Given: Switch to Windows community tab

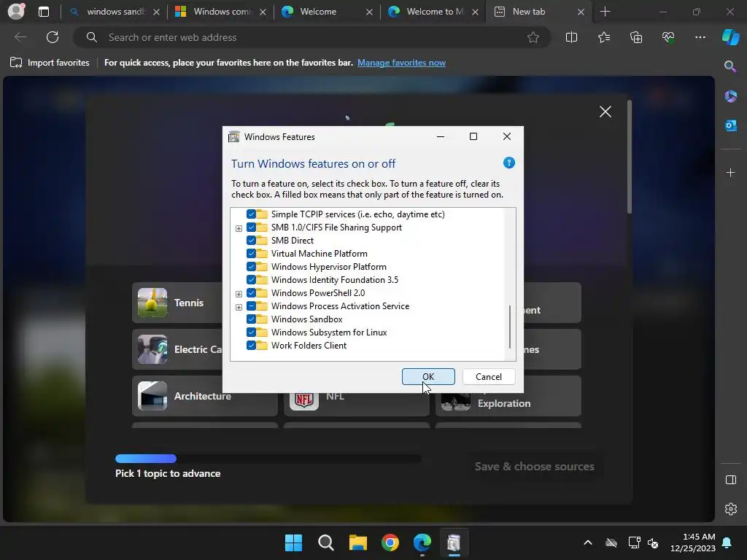Looking at the screenshot, I should (x=220, y=12).
